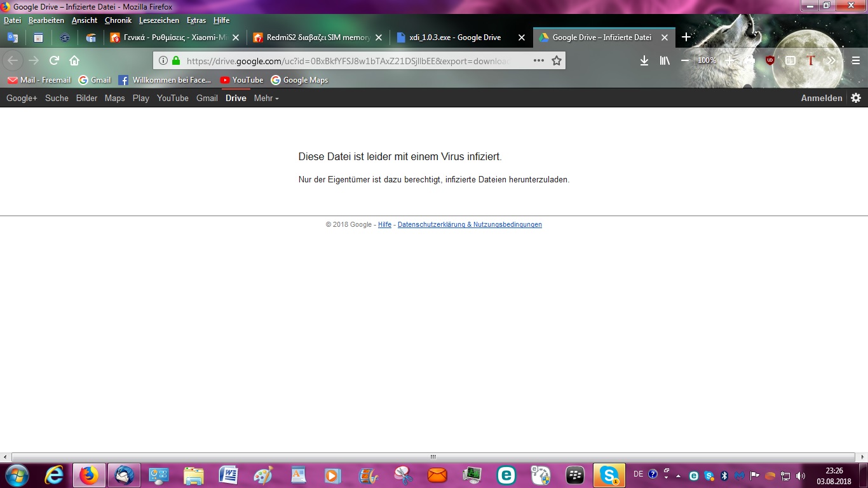Open Google settings gear icon

pyautogui.click(x=856, y=98)
